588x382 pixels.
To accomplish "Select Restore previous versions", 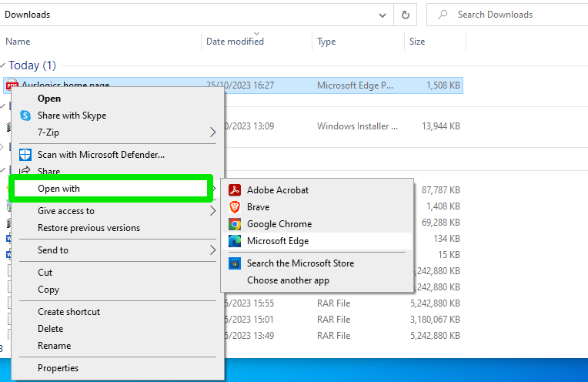I will point(89,228).
